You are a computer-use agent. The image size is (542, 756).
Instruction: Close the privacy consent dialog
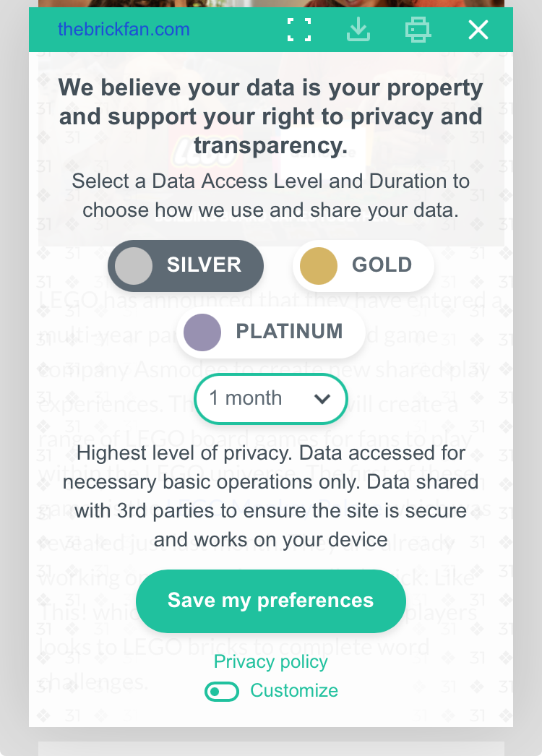click(478, 30)
